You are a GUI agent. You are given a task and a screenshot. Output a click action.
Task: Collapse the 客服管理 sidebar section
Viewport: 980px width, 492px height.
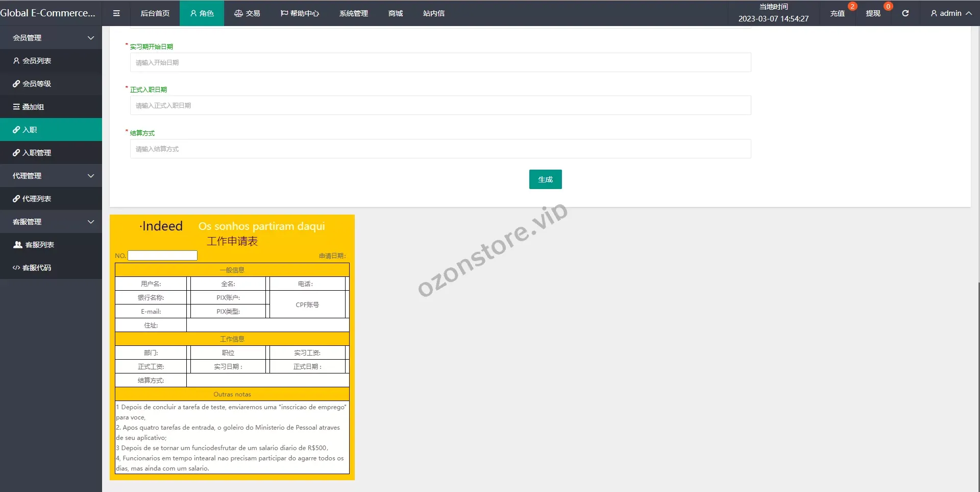click(51, 222)
